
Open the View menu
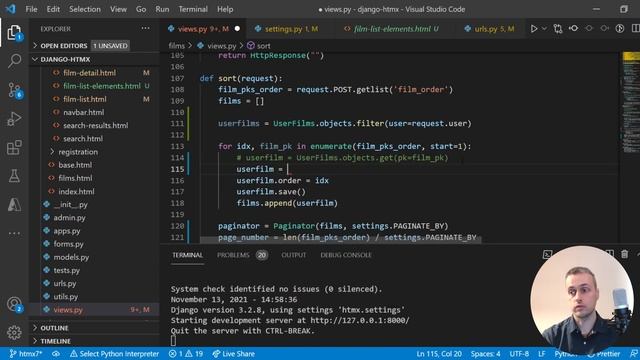(118, 9)
